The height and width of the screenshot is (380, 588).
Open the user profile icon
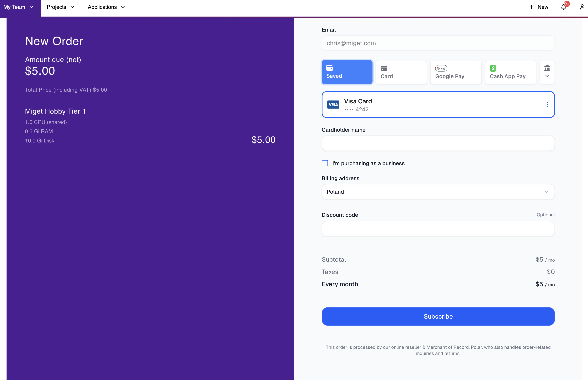(x=582, y=7)
